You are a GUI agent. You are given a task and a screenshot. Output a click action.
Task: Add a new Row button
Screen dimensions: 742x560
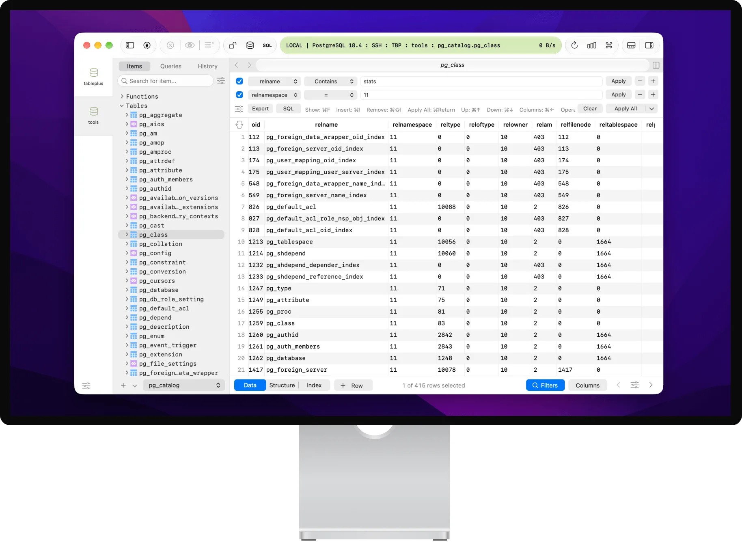point(353,386)
